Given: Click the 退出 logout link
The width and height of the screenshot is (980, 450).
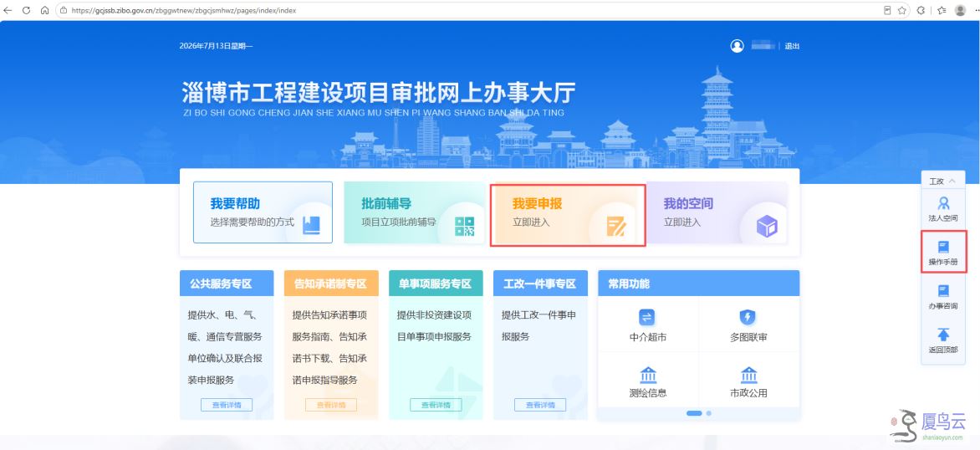Looking at the screenshot, I should pos(792,46).
